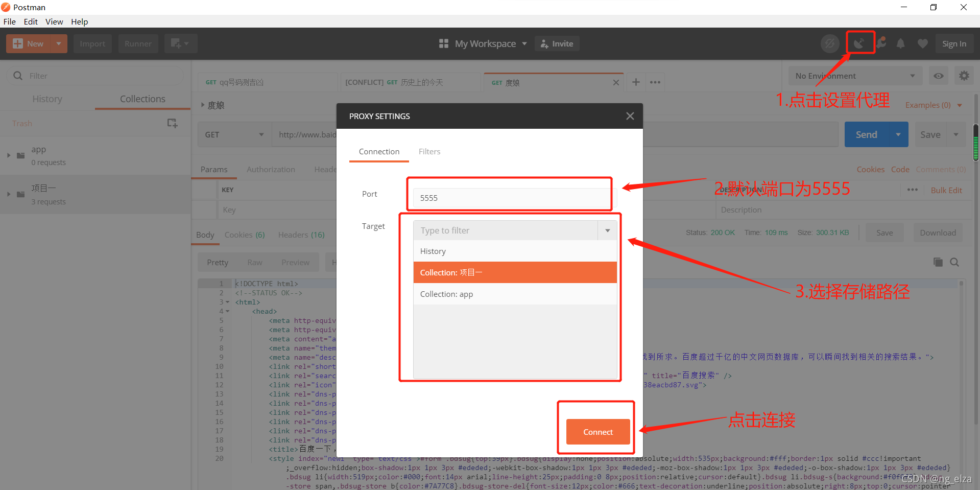Open params table three dots options
The width and height of the screenshot is (980, 490).
tap(913, 190)
